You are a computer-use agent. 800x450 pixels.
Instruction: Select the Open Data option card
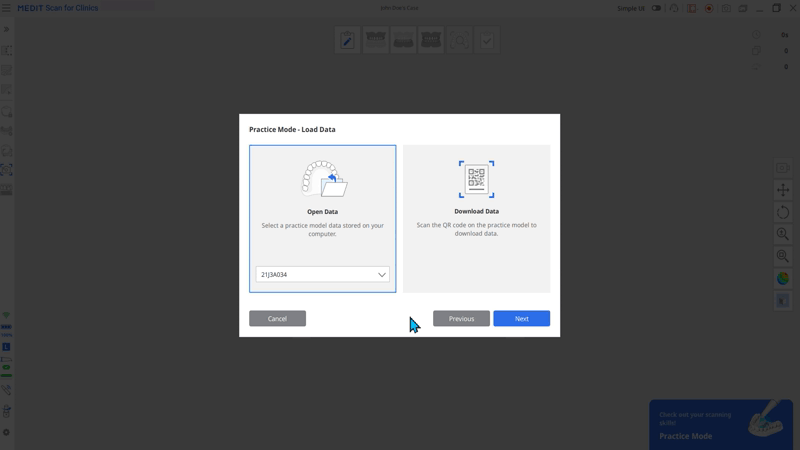(322, 219)
